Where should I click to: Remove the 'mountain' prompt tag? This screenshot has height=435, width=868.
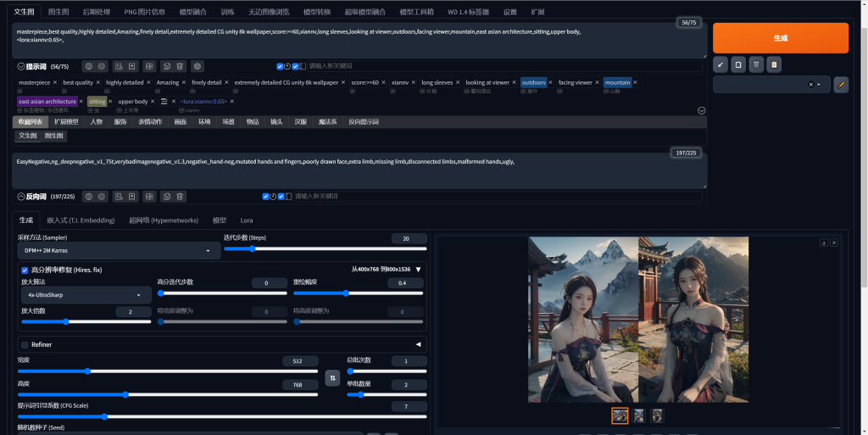pos(636,82)
